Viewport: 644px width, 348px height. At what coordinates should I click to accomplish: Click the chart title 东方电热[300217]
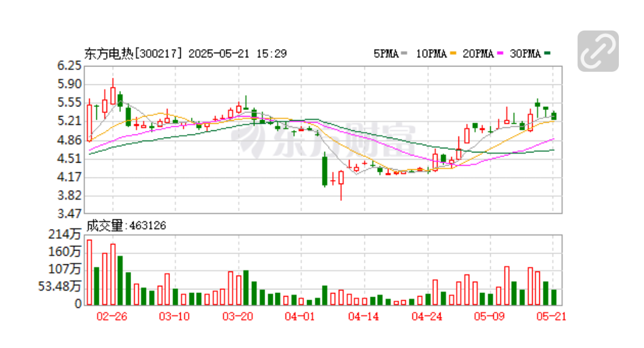[133, 54]
